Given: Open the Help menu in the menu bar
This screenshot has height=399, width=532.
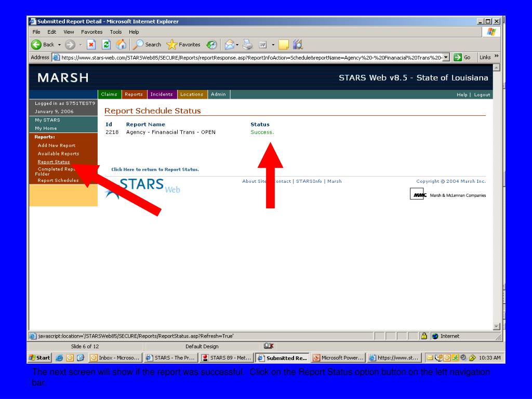Looking at the screenshot, I should click(x=134, y=32).
